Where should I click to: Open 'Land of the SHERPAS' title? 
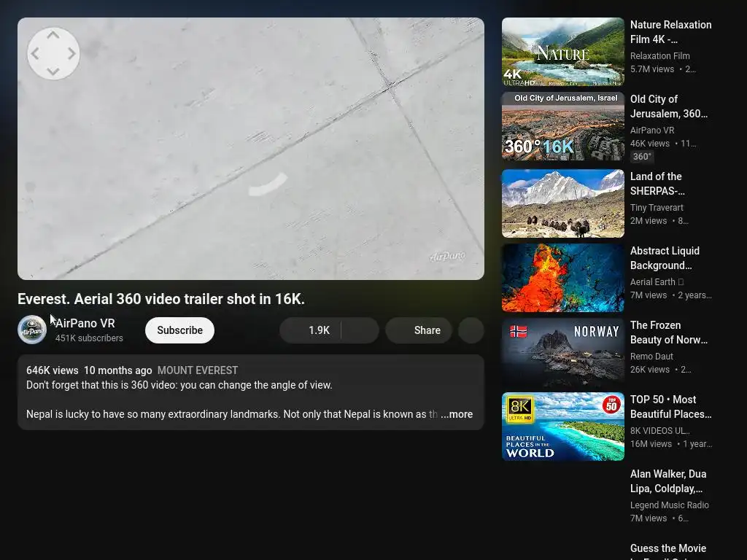point(657,183)
